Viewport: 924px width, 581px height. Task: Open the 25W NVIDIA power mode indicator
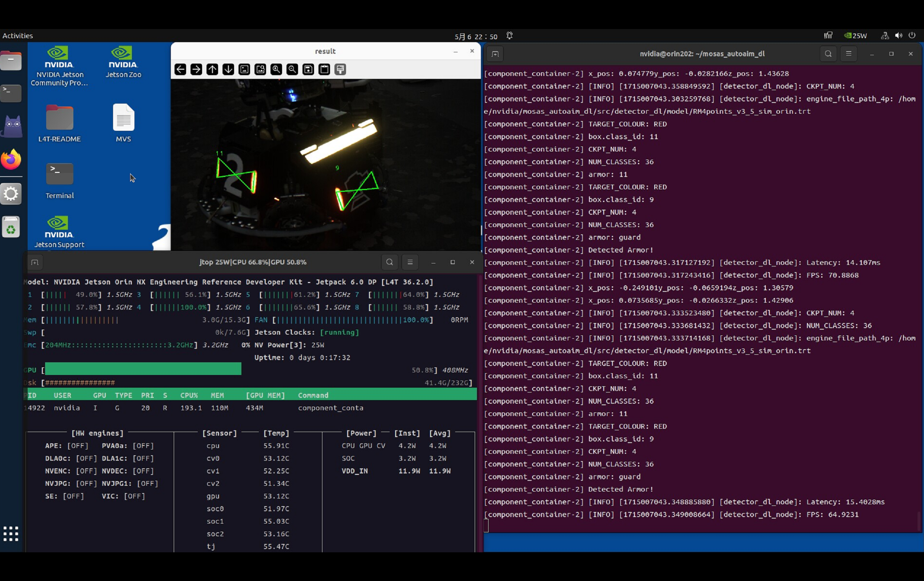(x=855, y=36)
